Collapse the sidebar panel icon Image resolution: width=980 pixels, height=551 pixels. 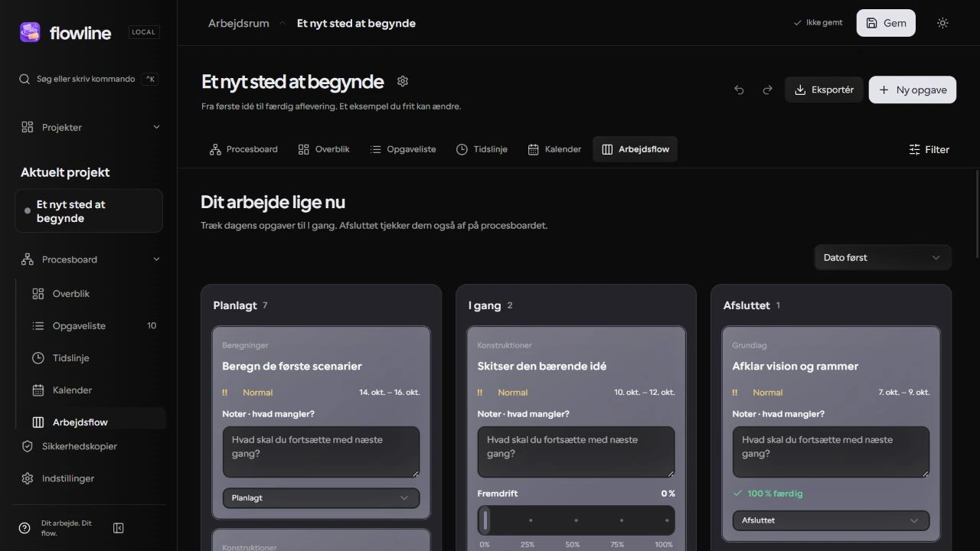[x=119, y=528]
